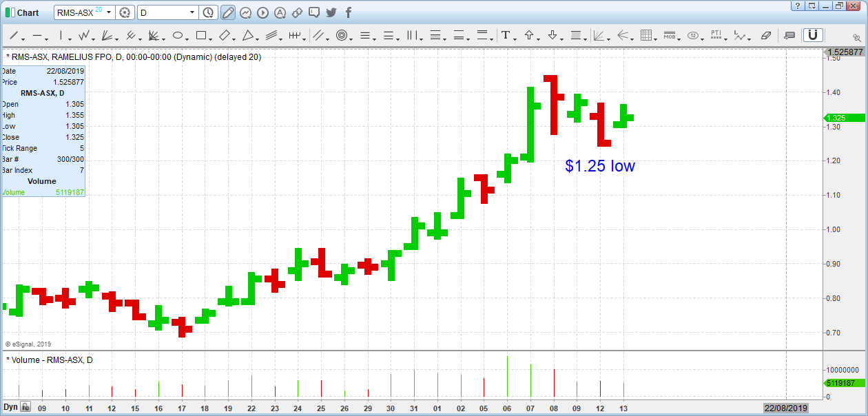Select the zigzag wave tool
The width and height of the screenshot is (868, 416).
click(x=84, y=35)
